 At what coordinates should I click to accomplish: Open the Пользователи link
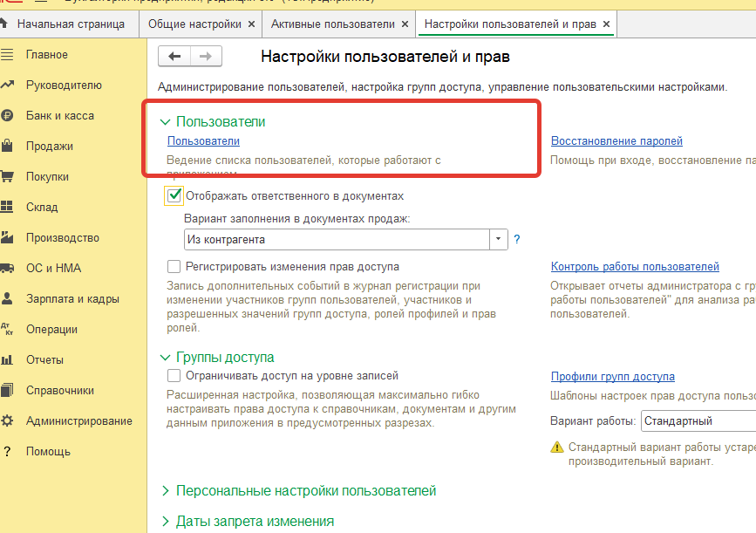pyautogui.click(x=203, y=140)
